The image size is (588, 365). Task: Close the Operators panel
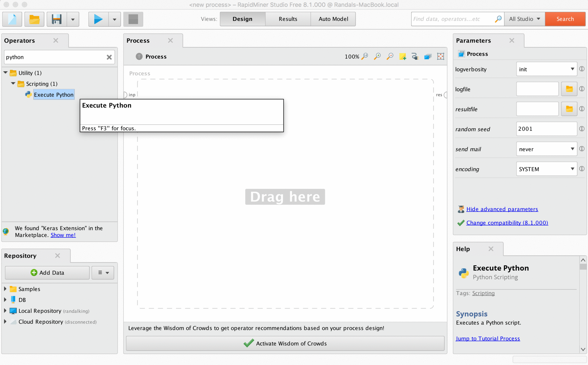56,40
